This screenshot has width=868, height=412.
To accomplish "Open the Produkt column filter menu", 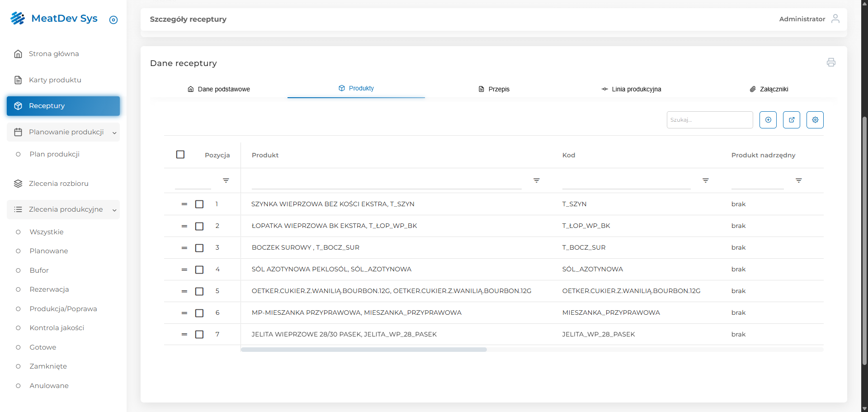I will click(536, 180).
